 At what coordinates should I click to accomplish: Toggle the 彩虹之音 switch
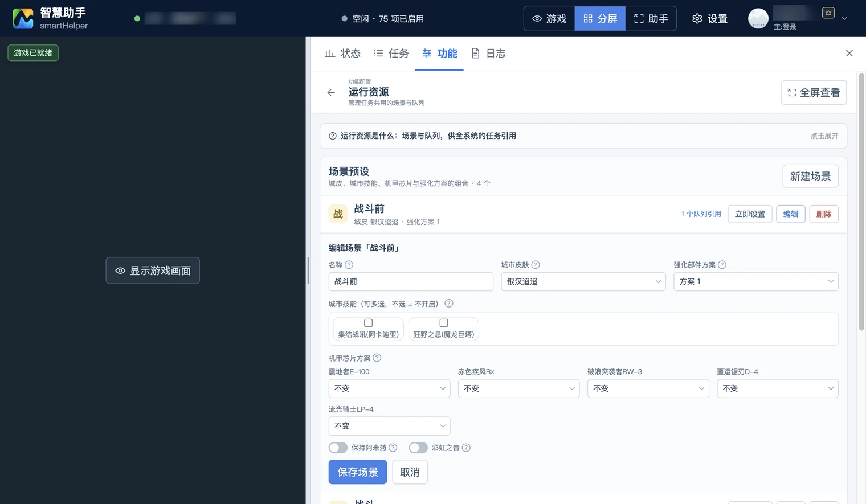pyautogui.click(x=418, y=448)
